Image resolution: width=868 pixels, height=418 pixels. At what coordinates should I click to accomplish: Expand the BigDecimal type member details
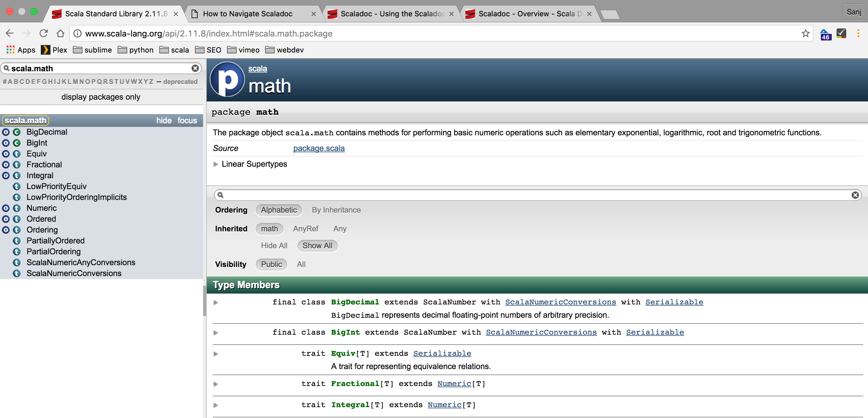coord(216,302)
